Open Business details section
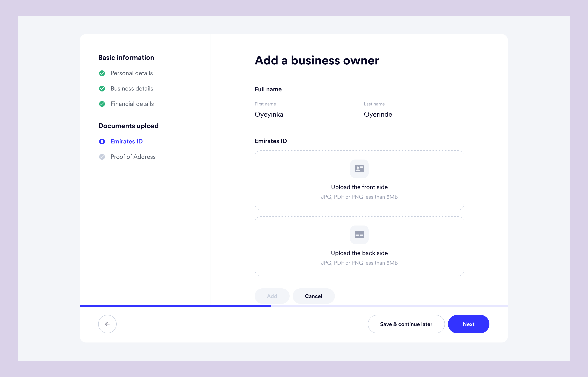 pyautogui.click(x=132, y=89)
